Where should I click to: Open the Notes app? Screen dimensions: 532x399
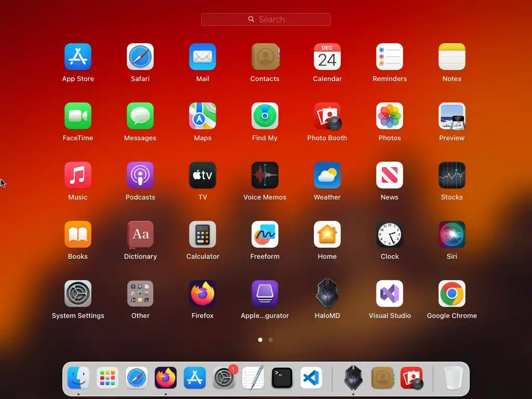pos(452,57)
